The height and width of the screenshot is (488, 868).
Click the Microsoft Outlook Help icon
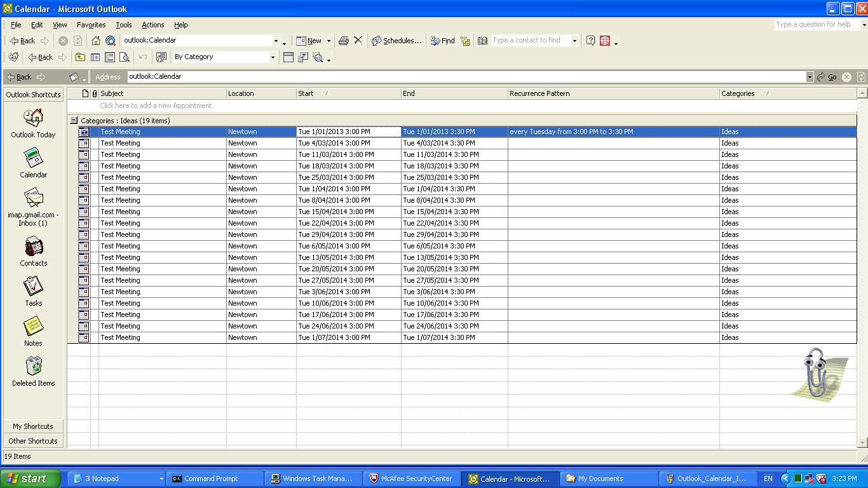pyautogui.click(x=590, y=41)
